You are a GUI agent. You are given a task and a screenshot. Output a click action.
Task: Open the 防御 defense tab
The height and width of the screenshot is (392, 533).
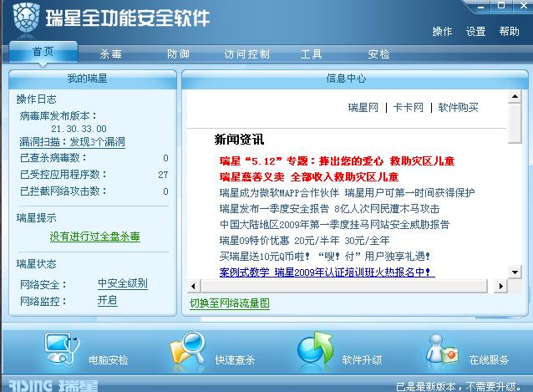pyautogui.click(x=178, y=54)
